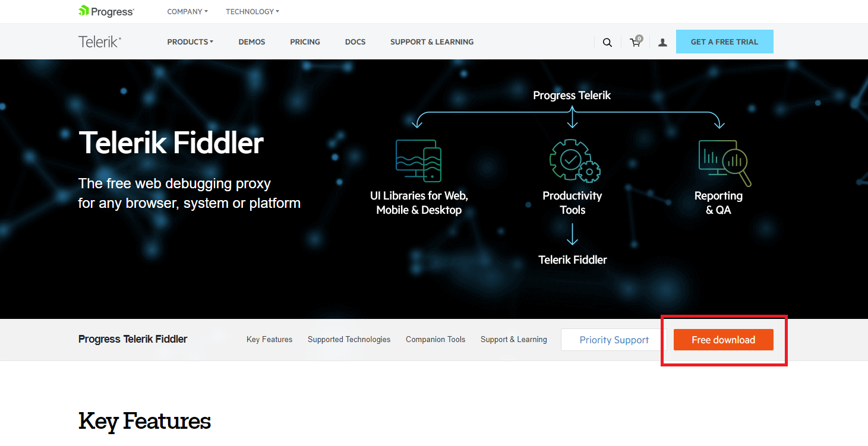Click the Telerik Fiddler hero heading
This screenshot has width=868, height=446.
171,143
